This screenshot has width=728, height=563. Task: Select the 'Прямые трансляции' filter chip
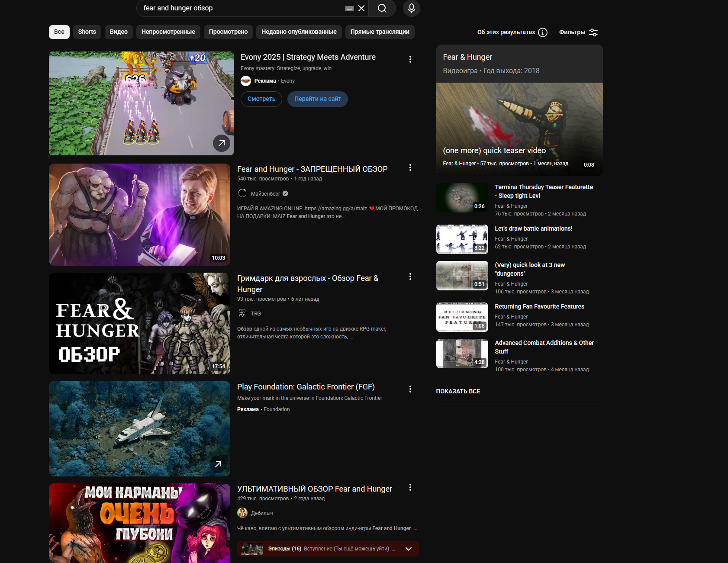tap(380, 32)
